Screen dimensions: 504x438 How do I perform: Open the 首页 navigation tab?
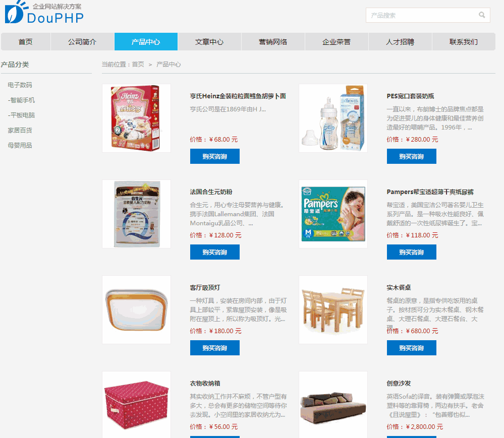25,42
